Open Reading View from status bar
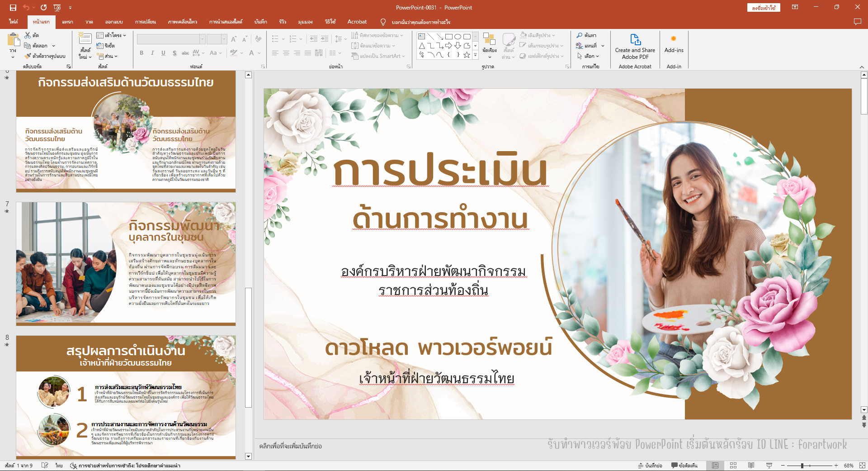 point(751,465)
